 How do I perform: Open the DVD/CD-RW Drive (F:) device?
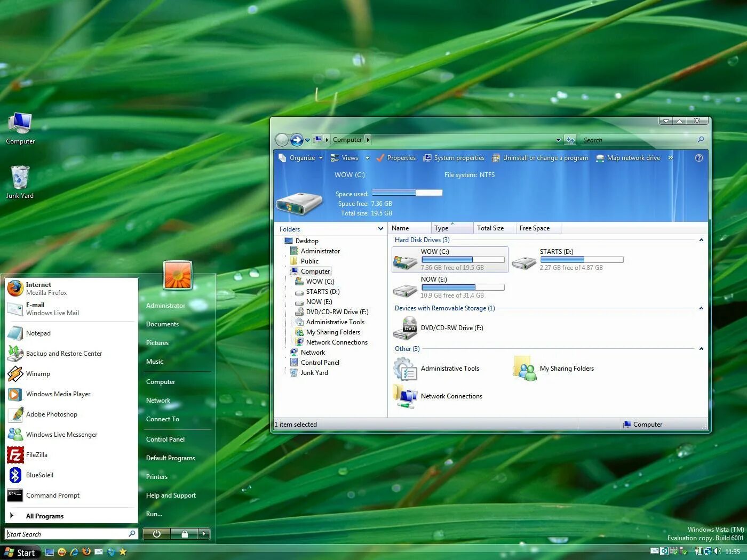451,327
